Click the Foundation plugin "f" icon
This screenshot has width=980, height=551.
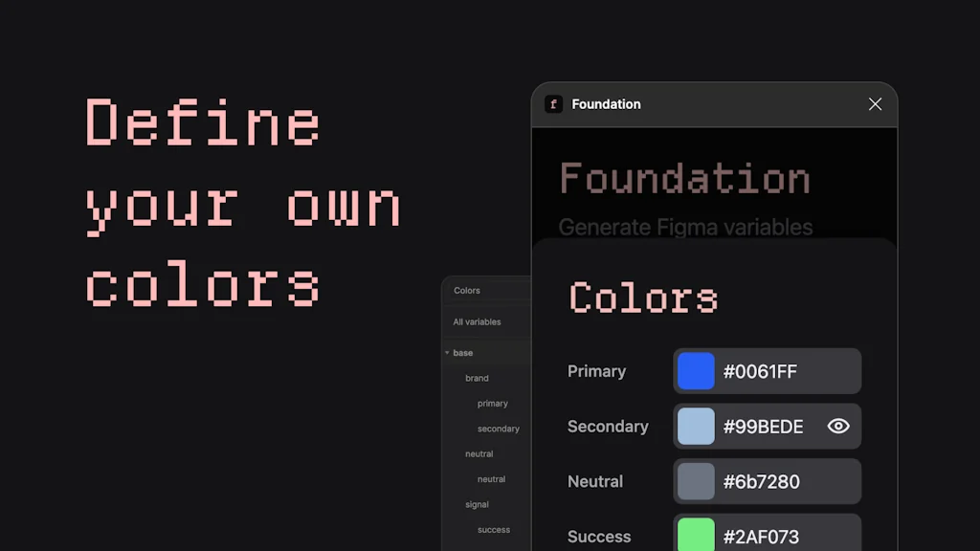pos(553,104)
